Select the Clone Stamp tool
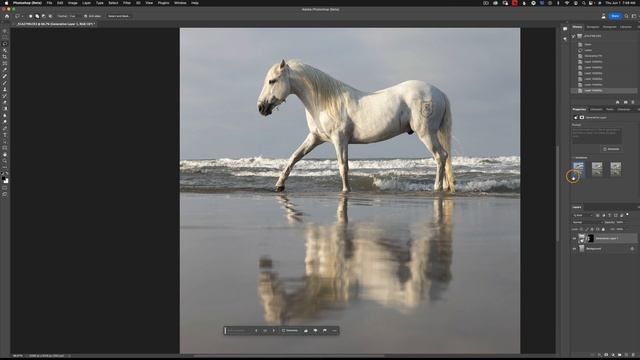Screen dimensions: 640x360 pyautogui.click(x=5, y=89)
